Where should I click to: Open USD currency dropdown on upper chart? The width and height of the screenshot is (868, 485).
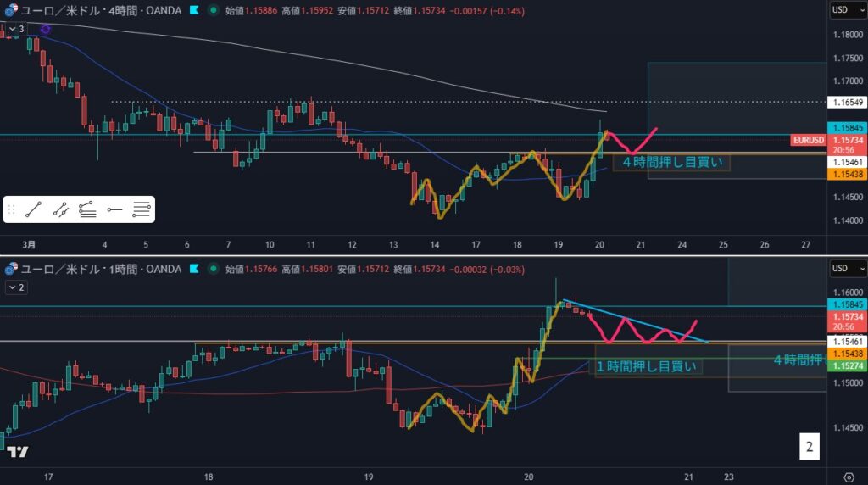coord(845,10)
